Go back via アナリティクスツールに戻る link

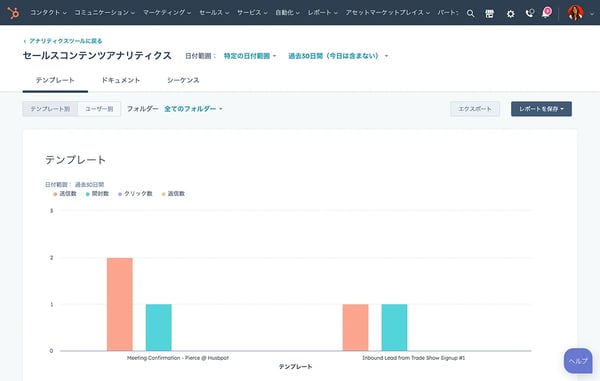(63, 41)
